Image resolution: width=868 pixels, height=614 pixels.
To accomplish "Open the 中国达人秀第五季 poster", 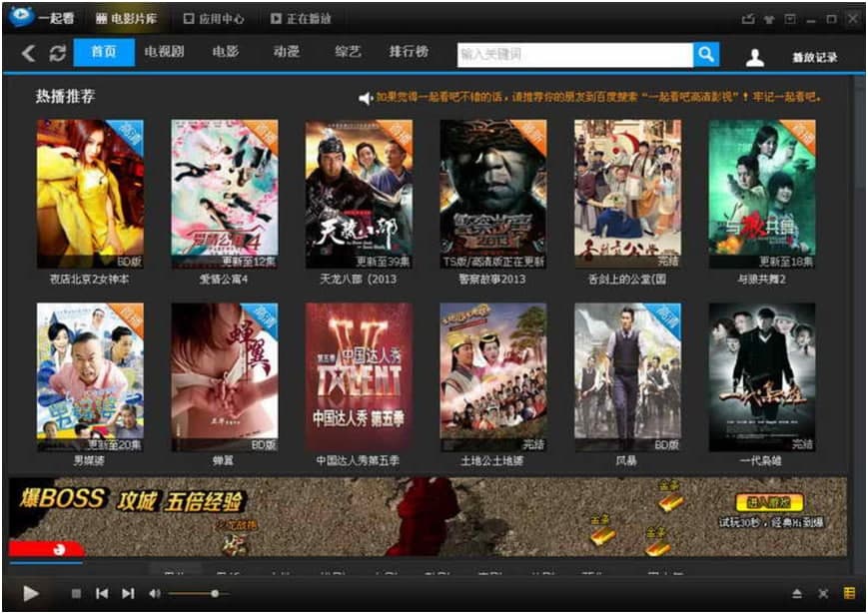I will tap(358, 376).
